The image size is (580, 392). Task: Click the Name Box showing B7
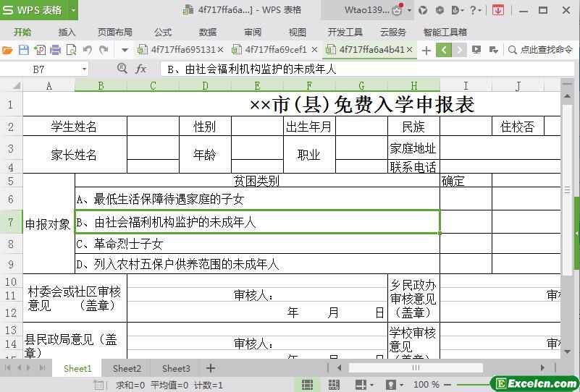click(x=39, y=69)
